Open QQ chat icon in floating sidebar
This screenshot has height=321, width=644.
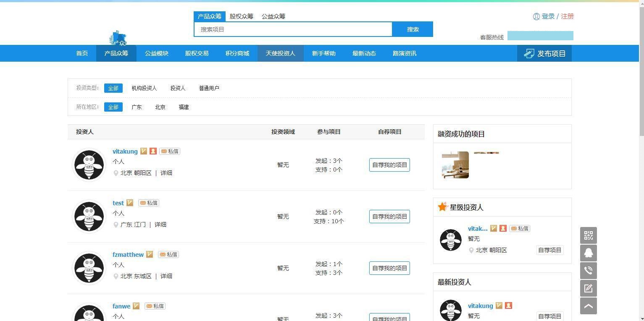tap(588, 253)
